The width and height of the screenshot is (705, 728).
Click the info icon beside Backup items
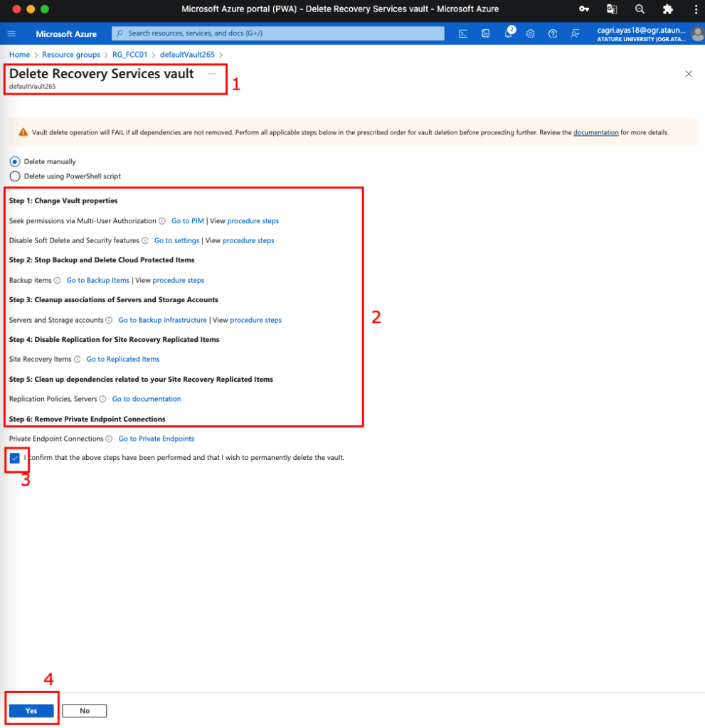pos(57,280)
